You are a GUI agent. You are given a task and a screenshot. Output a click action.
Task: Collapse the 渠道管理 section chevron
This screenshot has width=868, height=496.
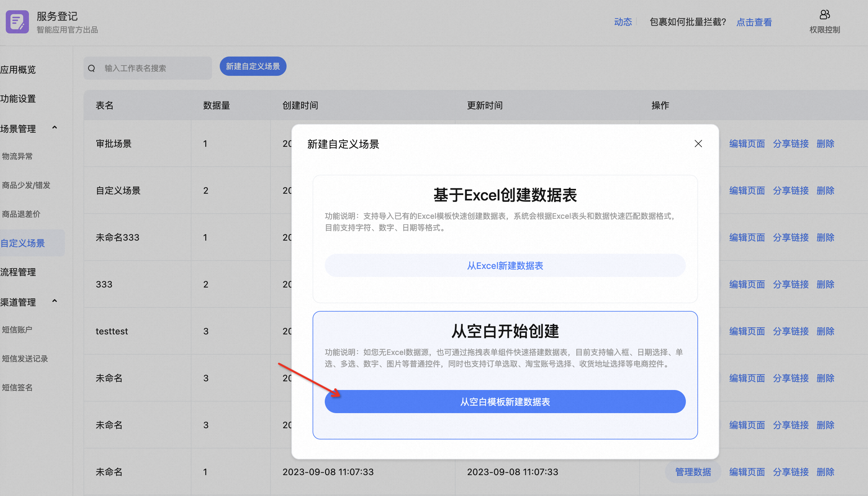tap(55, 301)
